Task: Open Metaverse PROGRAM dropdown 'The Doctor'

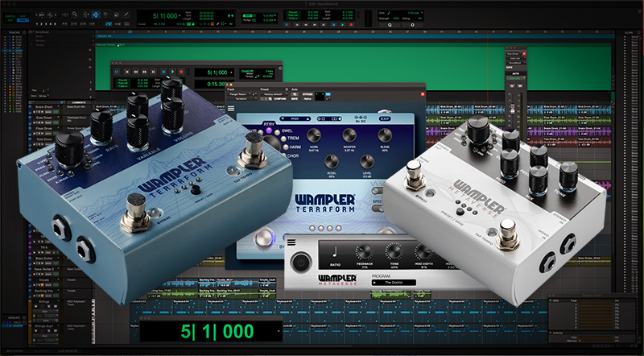Action: 394,283
